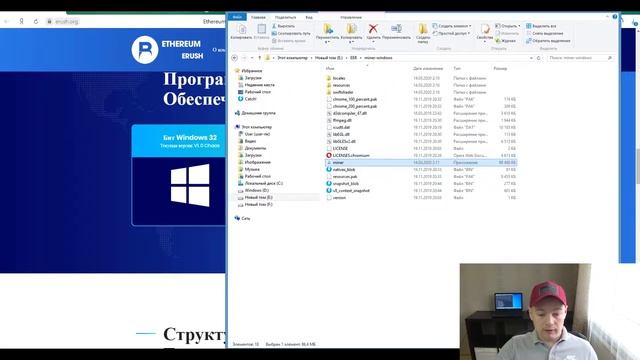Image resolution: width=640 pixels, height=360 pixels.
Task: Click the browser reload button
Action: (x=36, y=21)
